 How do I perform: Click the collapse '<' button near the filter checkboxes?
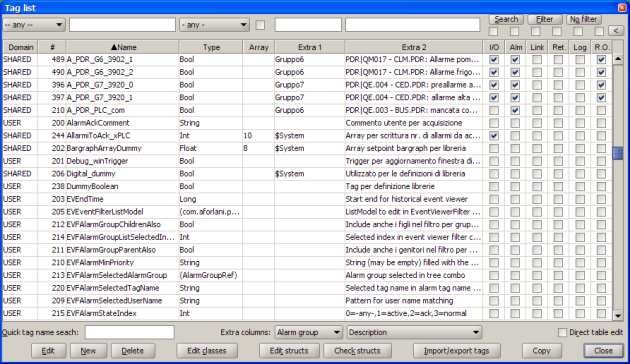(616, 31)
